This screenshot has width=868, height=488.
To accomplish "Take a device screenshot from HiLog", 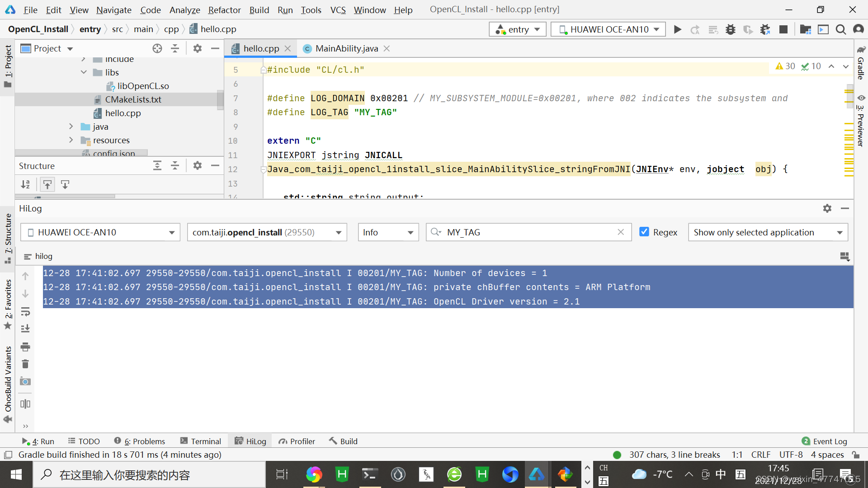I will [25, 382].
